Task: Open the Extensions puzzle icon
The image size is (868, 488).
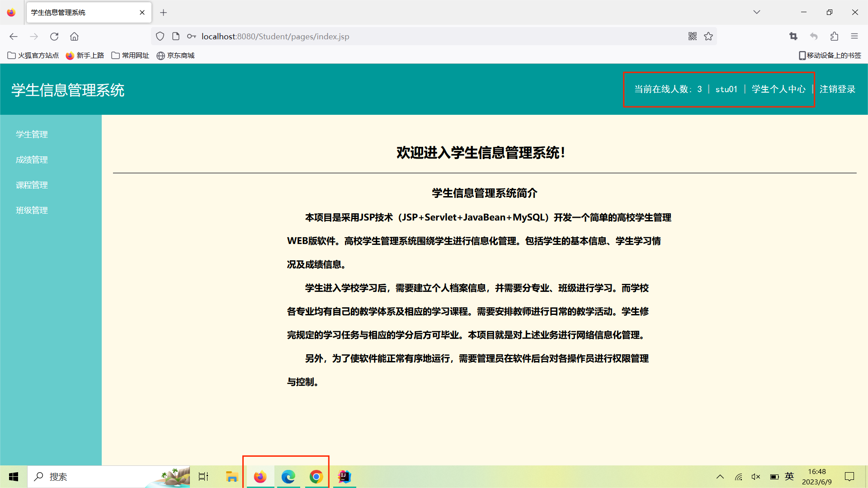Action: click(x=834, y=36)
